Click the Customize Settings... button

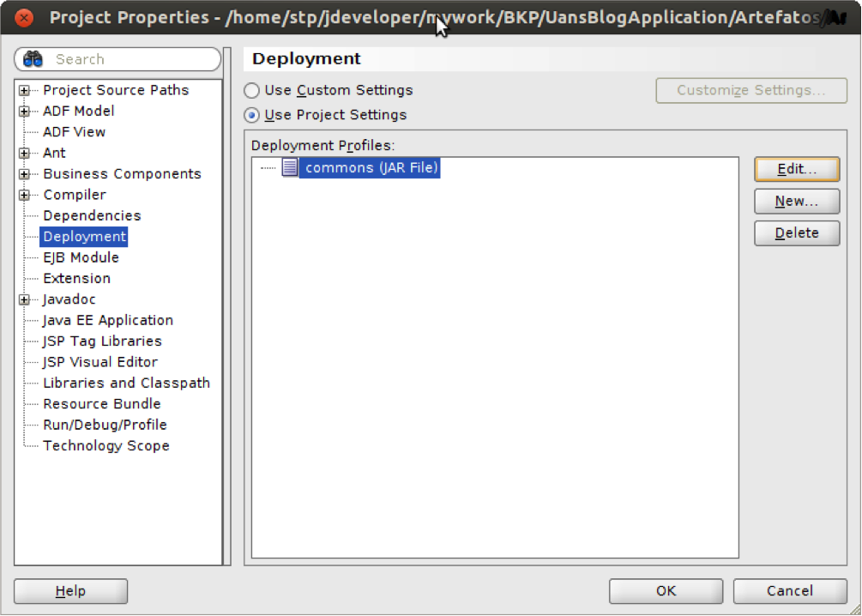coord(751,90)
